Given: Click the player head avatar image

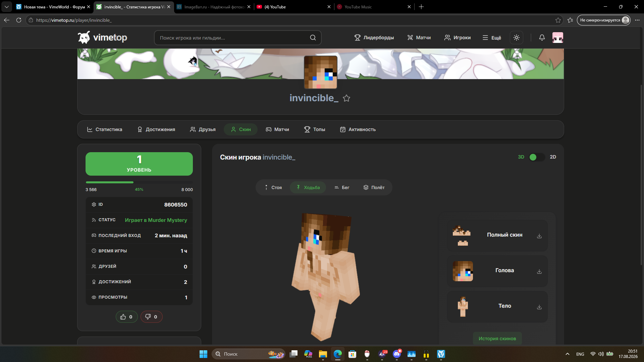Looking at the screenshot, I should 321,72.
